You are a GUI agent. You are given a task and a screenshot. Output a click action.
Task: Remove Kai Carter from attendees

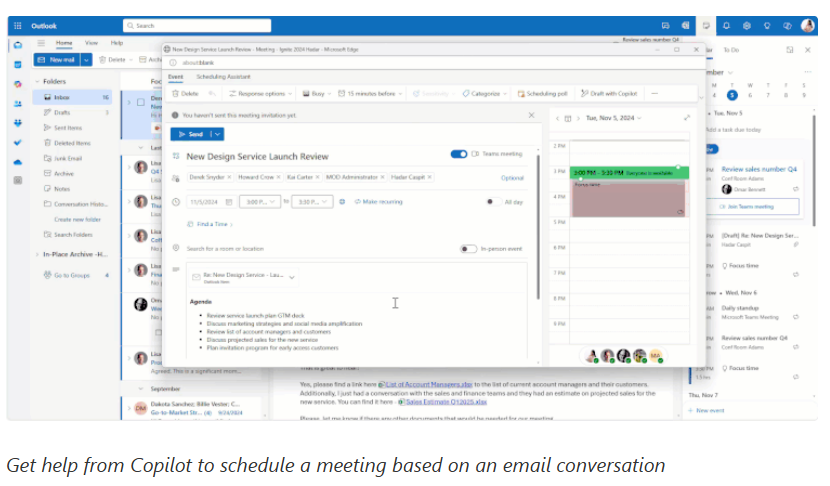click(317, 177)
